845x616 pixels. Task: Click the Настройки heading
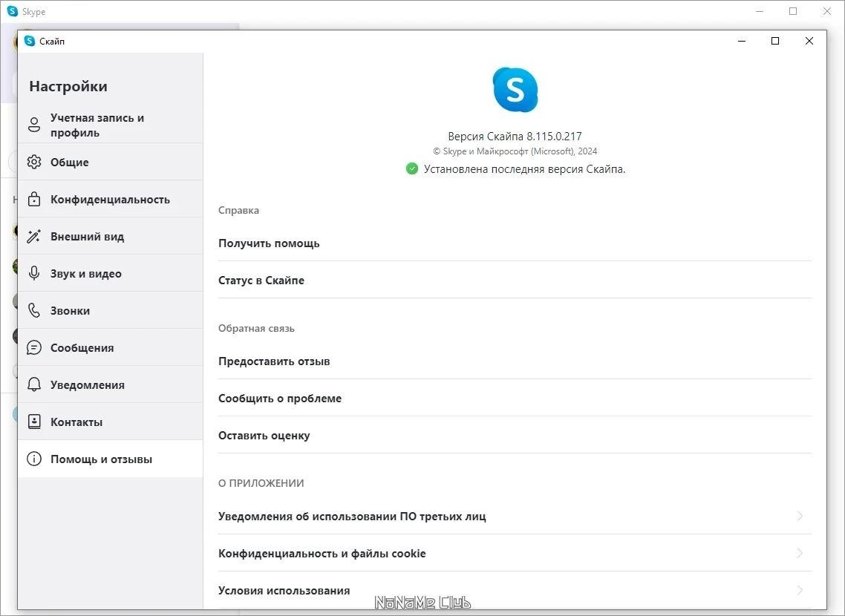click(68, 86)
